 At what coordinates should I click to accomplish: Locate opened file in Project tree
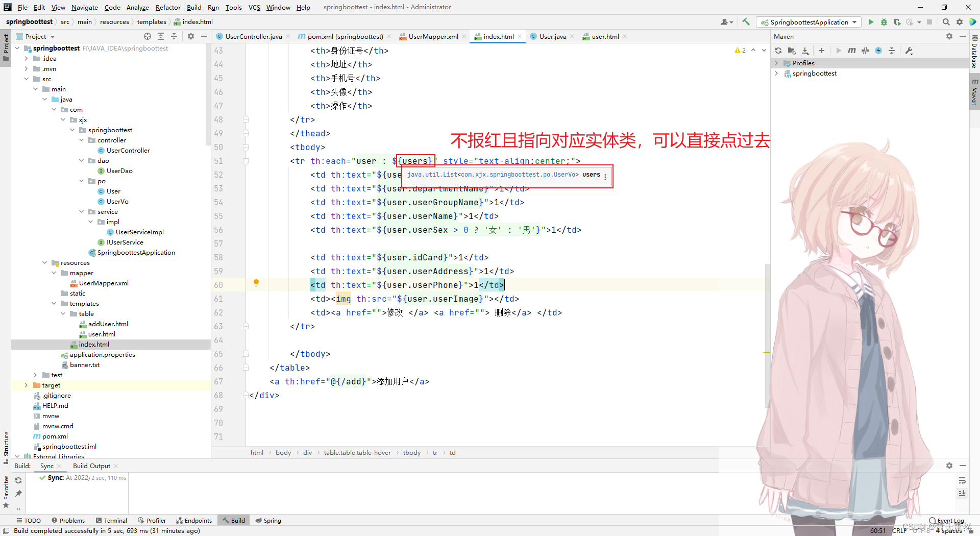(148, 36)
